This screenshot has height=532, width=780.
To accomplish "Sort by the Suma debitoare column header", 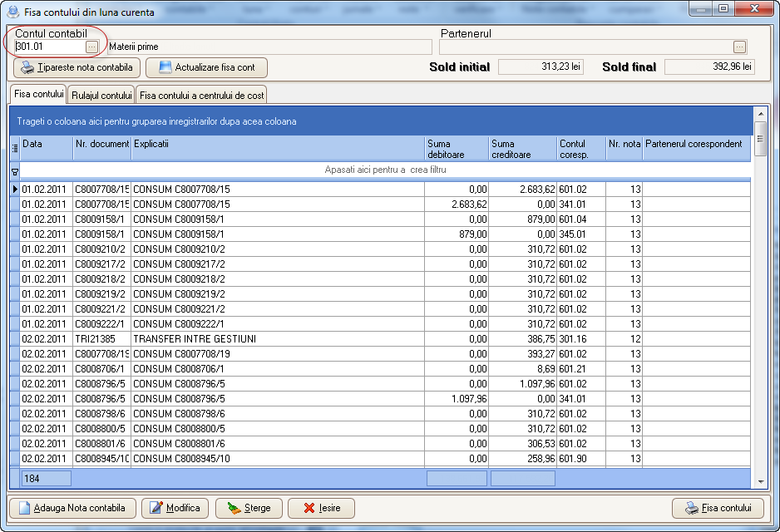I will click(457, 148).
